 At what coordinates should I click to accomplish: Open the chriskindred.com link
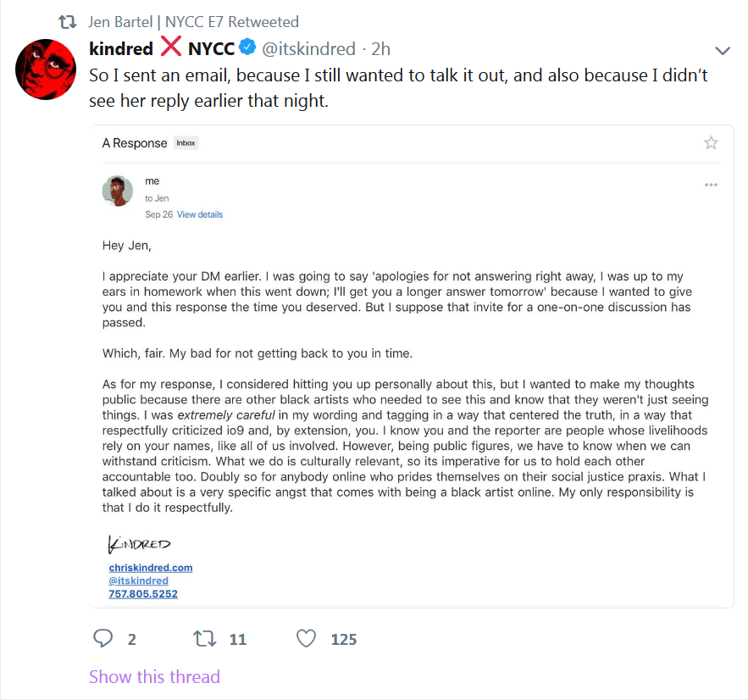click(151, 568)
